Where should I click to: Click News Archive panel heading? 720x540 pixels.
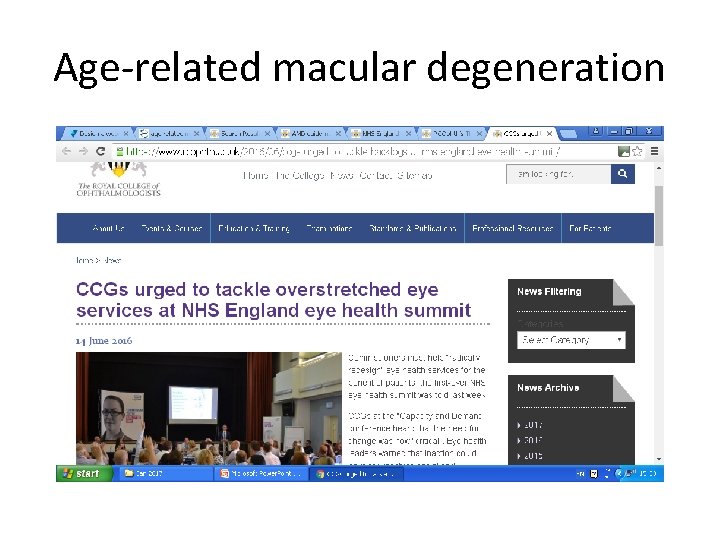point(548,388)
